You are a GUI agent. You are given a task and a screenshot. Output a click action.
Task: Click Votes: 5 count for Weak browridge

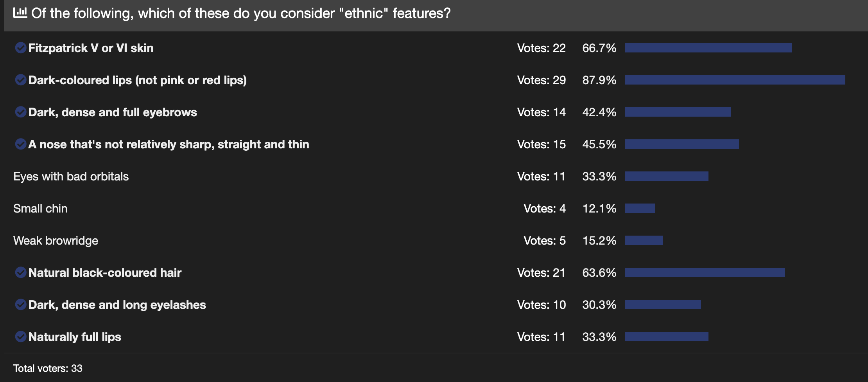click(545, 241)
